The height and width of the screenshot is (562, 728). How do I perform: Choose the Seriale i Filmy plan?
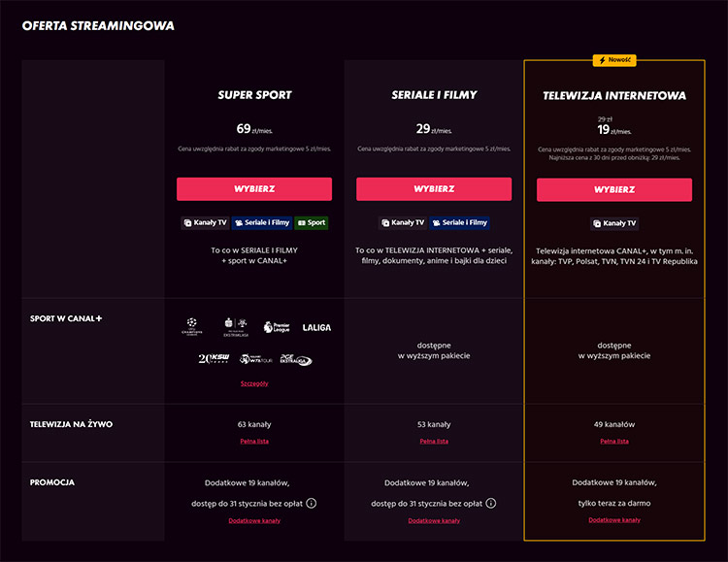click(x=434, y=189)
